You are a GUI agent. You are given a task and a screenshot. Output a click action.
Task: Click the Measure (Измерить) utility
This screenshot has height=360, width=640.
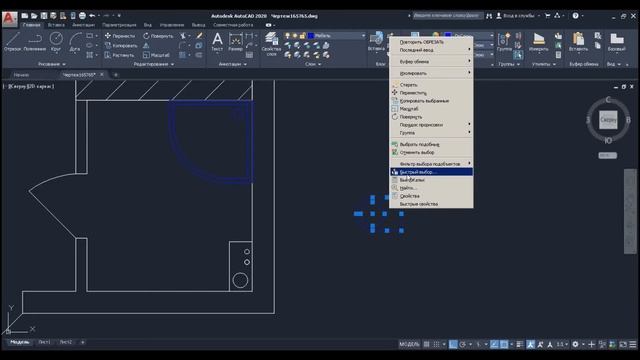[538, 42]
